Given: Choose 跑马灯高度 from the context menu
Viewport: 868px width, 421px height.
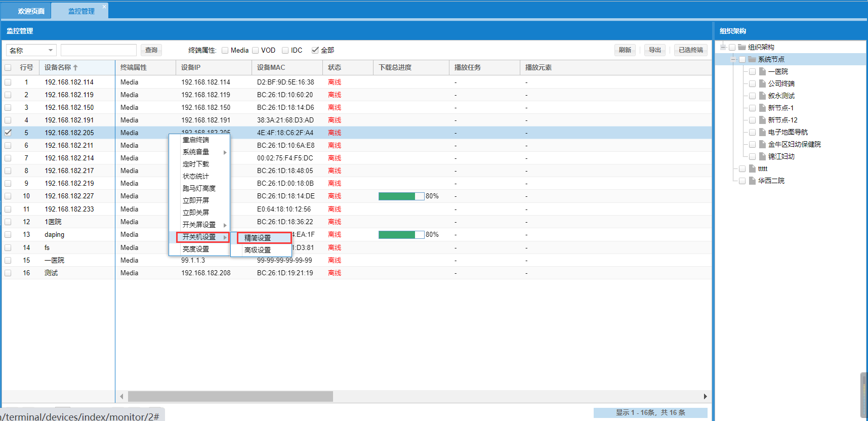Looking at the screenshot, I should click(199, 188).
